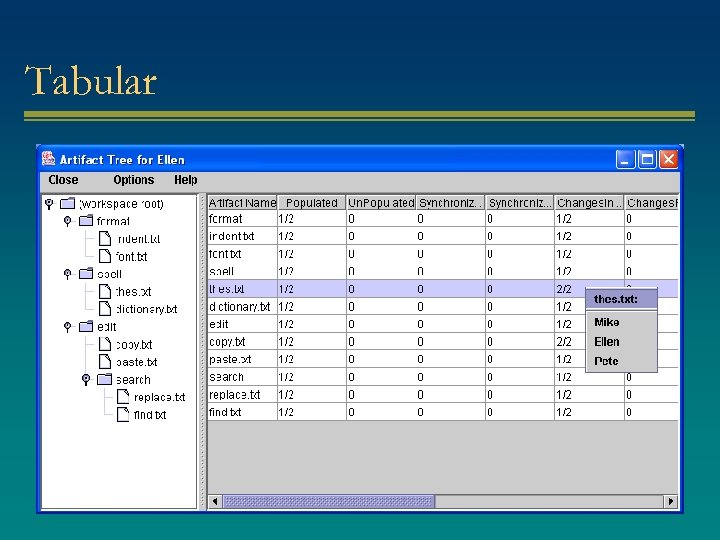Click the UnPopulated column header
The width and height of the screenshot is (720, 540).
(x=381, y=202)
